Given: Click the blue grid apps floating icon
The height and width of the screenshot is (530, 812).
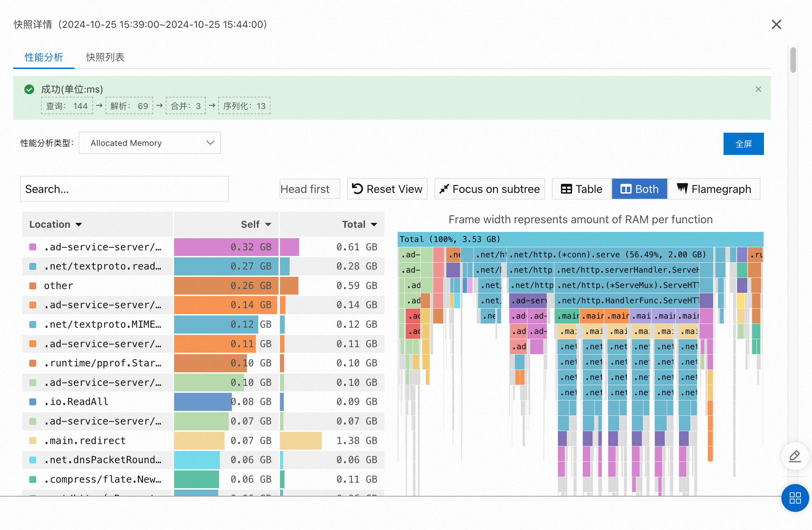Looking at the screenshot, I should click(795, 498).
